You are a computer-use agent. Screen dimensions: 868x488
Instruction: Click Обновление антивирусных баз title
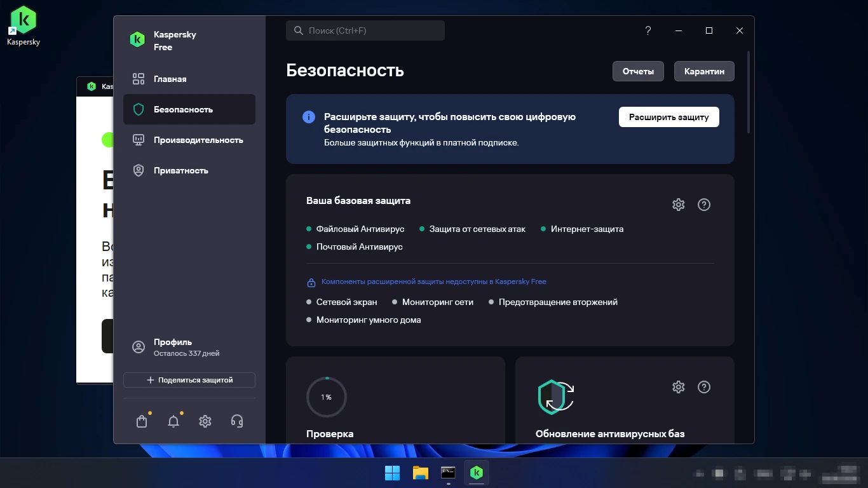(x=610, y=434)
